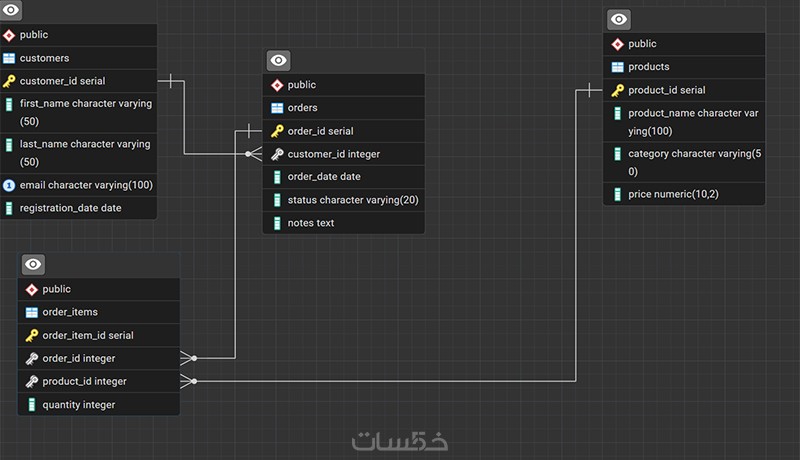Image resolution: width=800 pixels, height=460 pixels.
Task: Click the column icon beside last_name
Action: point(9,145)
